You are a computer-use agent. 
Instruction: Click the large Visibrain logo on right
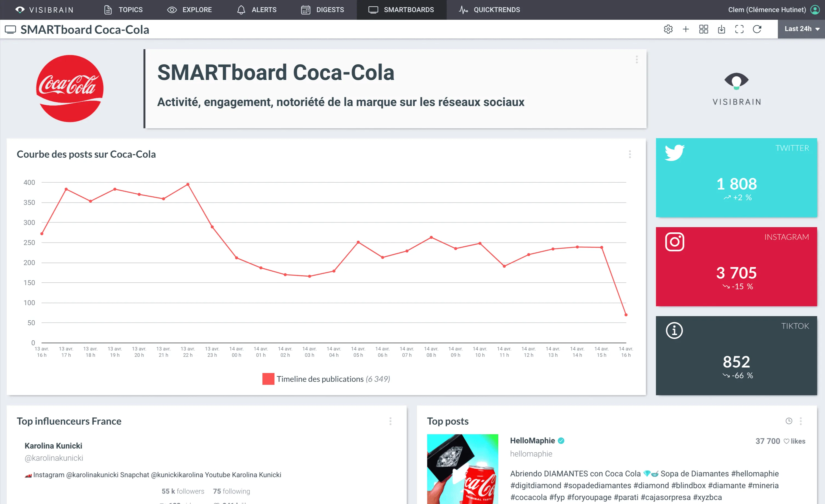(737, 89)
